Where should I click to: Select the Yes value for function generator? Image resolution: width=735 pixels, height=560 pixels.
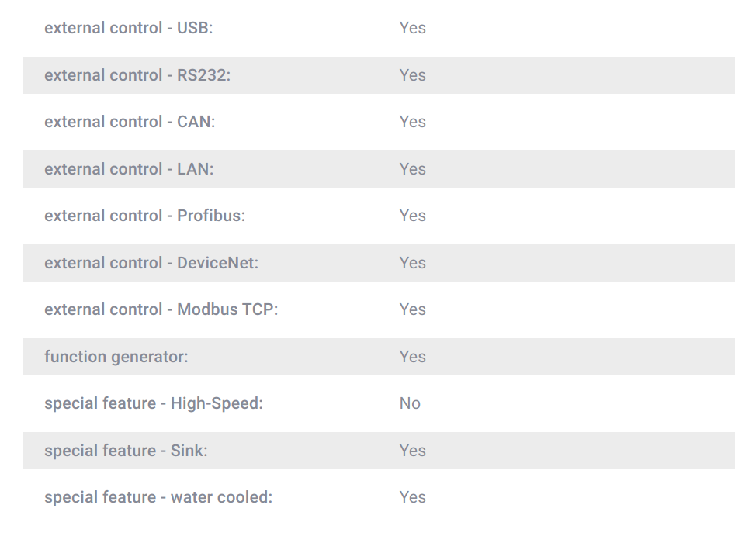pyautogui.click(x=412, y=357)
